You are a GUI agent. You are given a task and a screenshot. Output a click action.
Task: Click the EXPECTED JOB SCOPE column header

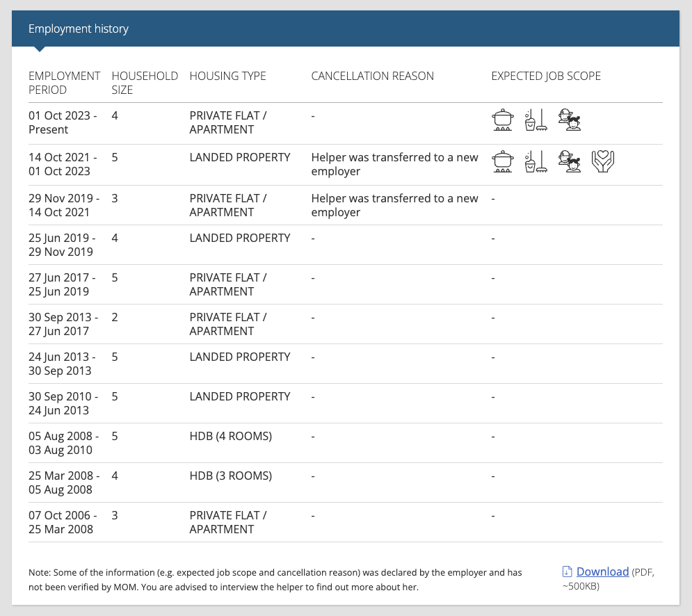click(546, 76)
